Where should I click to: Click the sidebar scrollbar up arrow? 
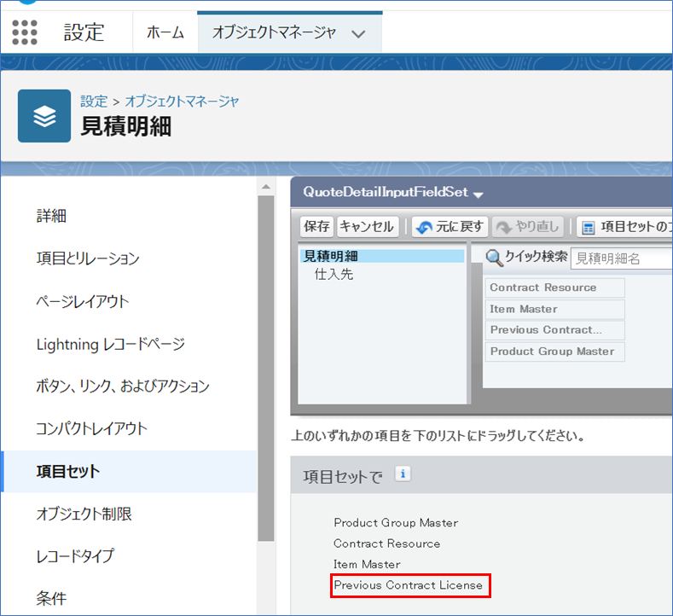[266, 187]
